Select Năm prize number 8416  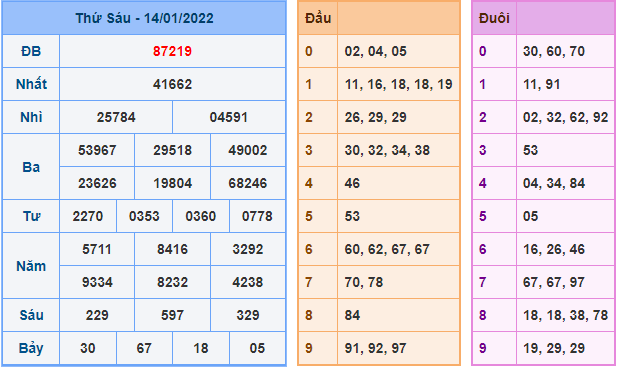point(172,249)
